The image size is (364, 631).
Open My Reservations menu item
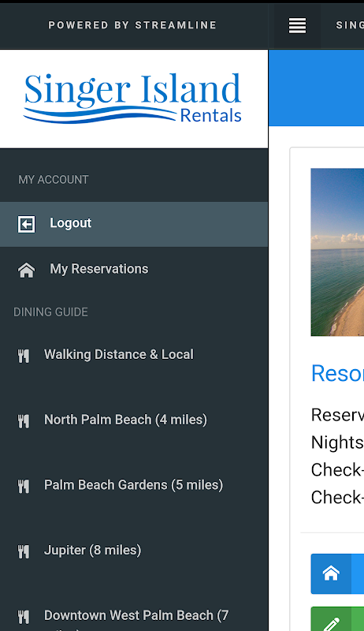pos(134,269)
